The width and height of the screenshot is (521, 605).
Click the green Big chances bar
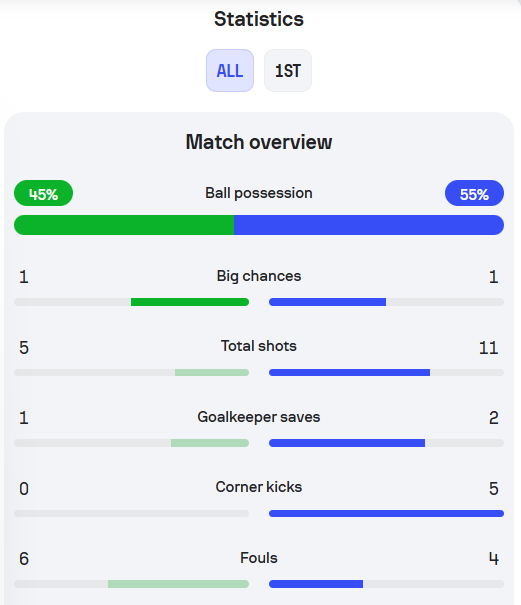(x=190, y=302)
